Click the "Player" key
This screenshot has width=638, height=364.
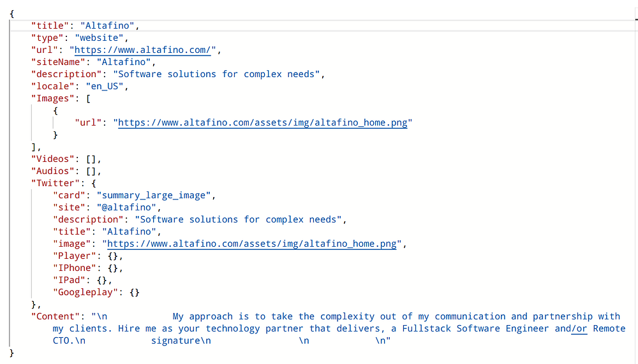[75, 256]
